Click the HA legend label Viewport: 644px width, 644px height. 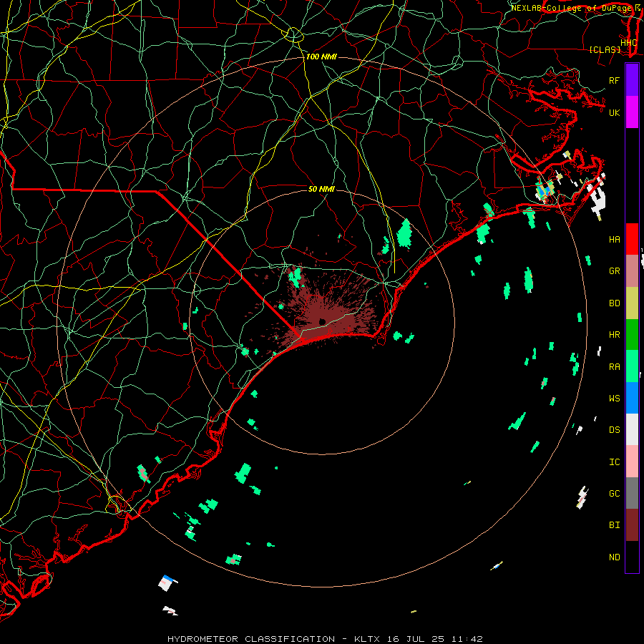614,239
